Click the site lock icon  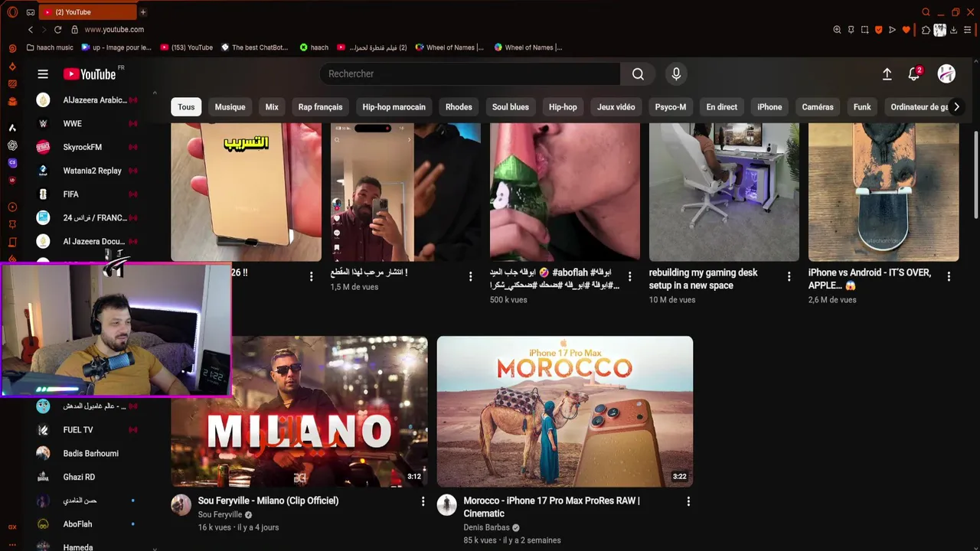(74, 29)
